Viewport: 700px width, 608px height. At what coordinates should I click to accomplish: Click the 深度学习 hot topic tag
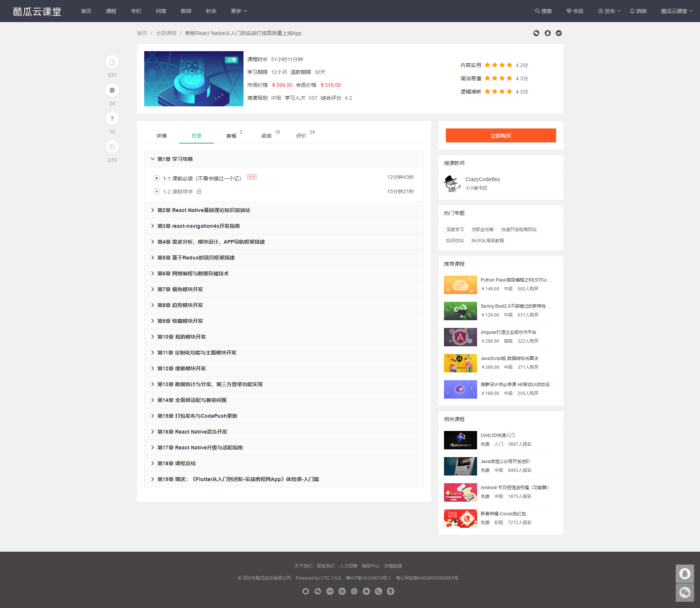pos(455,230)
